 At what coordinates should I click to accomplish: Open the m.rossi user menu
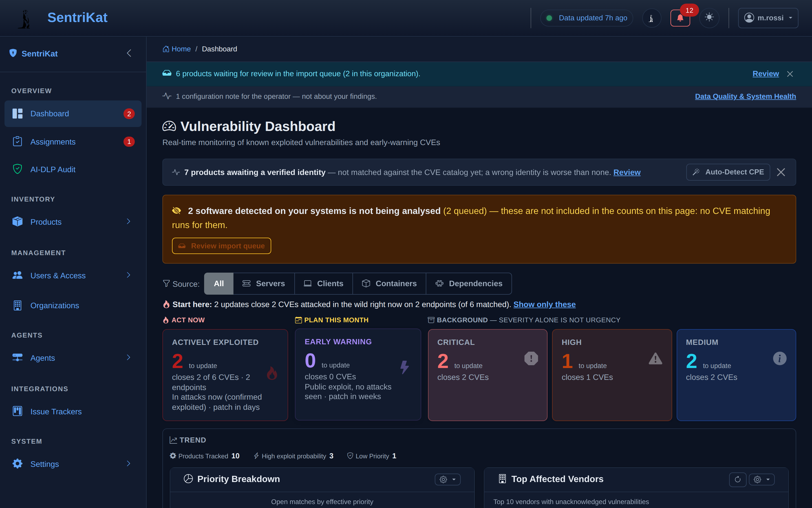point(768,18)
